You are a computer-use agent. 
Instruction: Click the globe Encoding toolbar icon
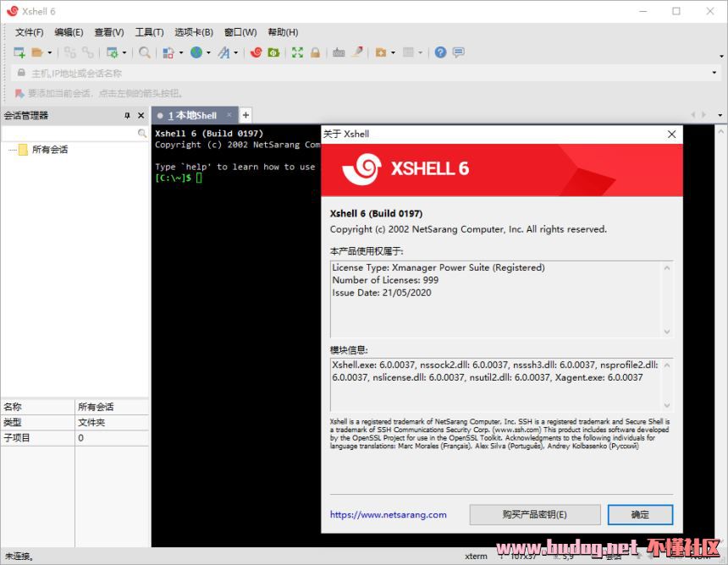pyautogui.click(x=196, y=52)
